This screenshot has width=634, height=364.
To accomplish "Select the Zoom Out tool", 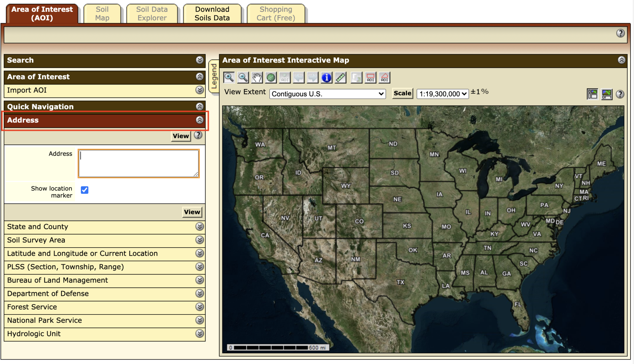I will click(243, 77).
